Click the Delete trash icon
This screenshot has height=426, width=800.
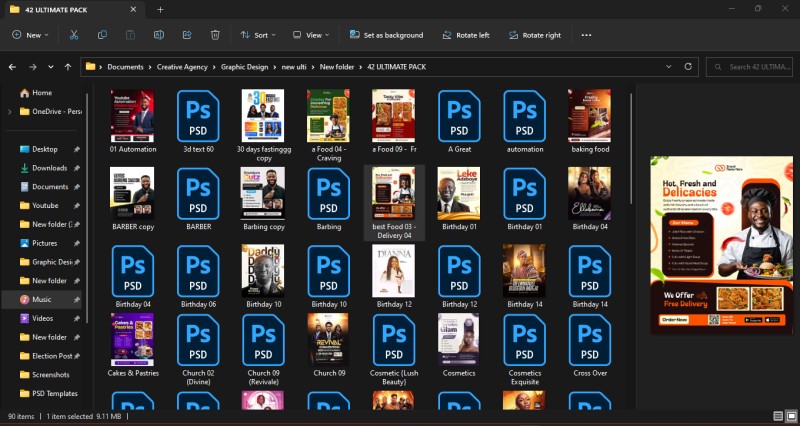215,35
